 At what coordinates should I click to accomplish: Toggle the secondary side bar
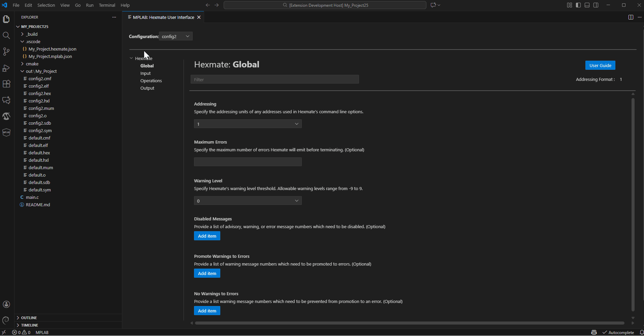coord(596,5)
